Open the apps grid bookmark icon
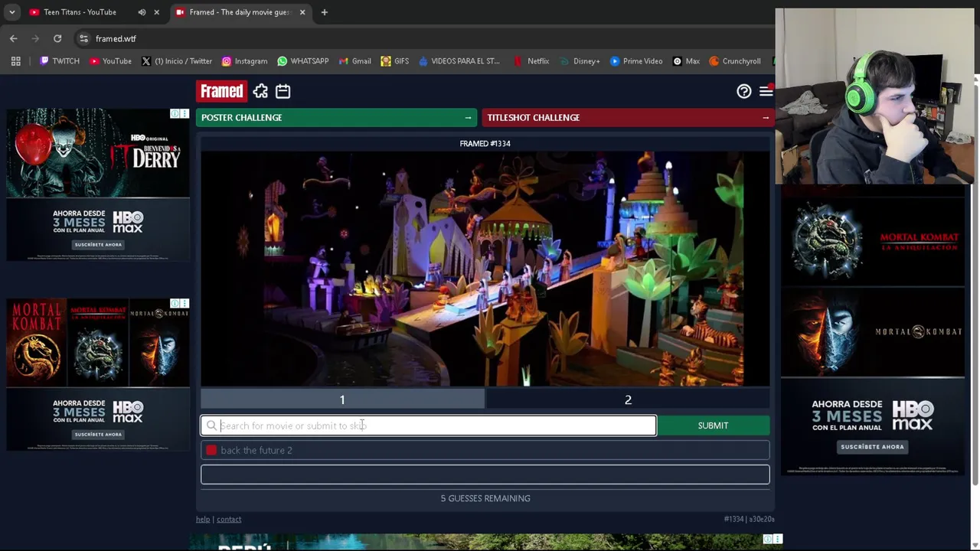This screenshot has width=980, height=551. pyautogui.click(x=15, y=61)
